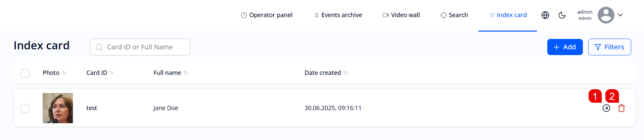Sort by Full name column arrows
Screen dimensions: 644x140
[x=186, y=73]
